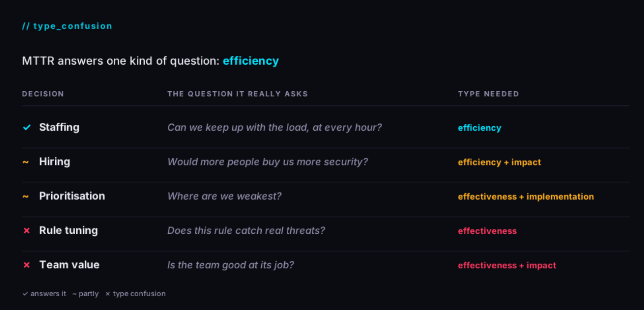Select the TYPE NEEDED column header

(x=488, y=94)
